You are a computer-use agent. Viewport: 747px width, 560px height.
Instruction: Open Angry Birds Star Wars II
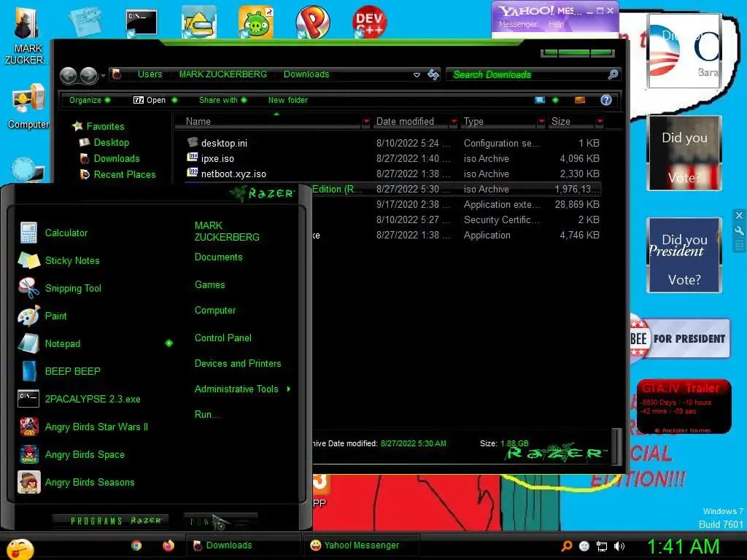[x=84, y=427]
